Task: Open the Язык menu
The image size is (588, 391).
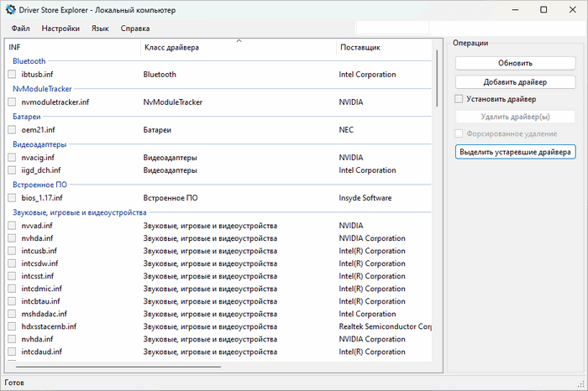Action: coord(100,29)
